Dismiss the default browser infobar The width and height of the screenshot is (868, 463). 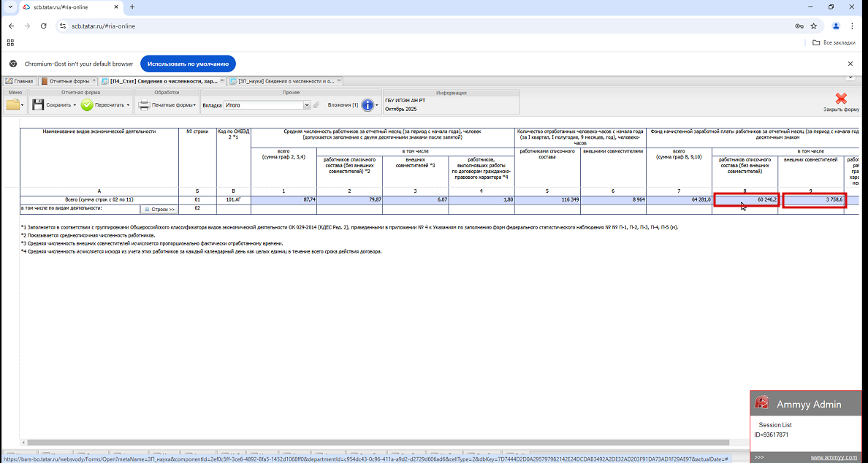tap(850, 64)
